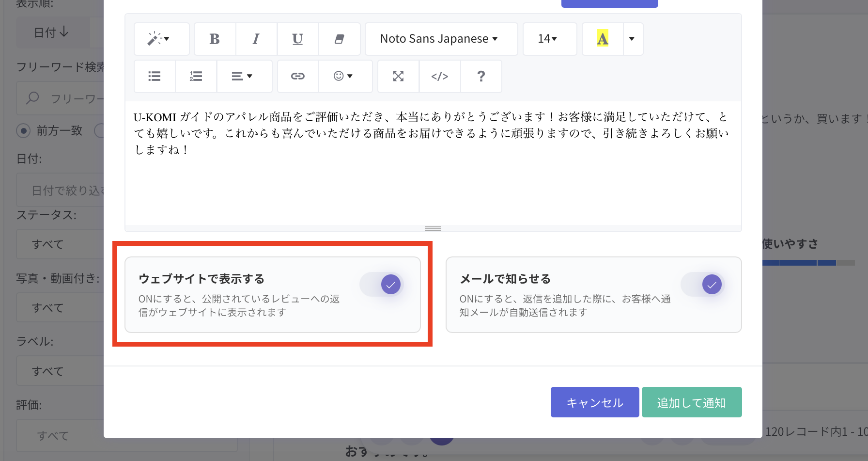868x461 pixels.
Task: Click the underline formatting icon
Action: 298,39
